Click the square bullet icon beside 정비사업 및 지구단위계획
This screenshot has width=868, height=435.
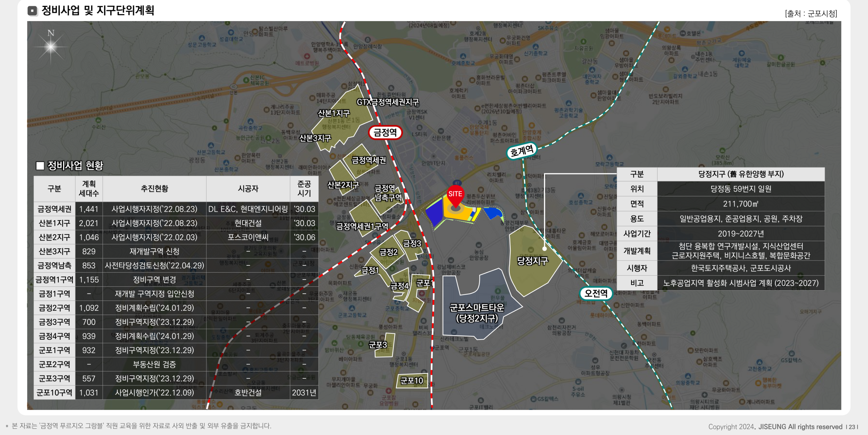[x=32, y=11]
